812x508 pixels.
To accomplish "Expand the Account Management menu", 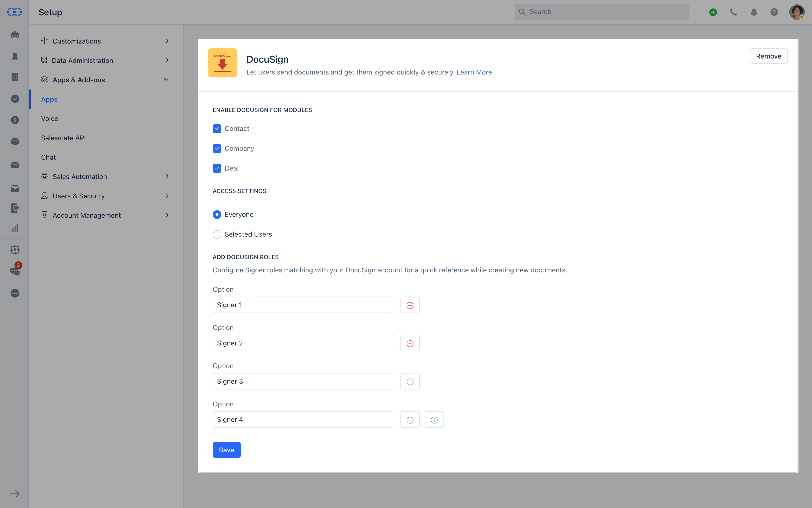I will (106, 215).
